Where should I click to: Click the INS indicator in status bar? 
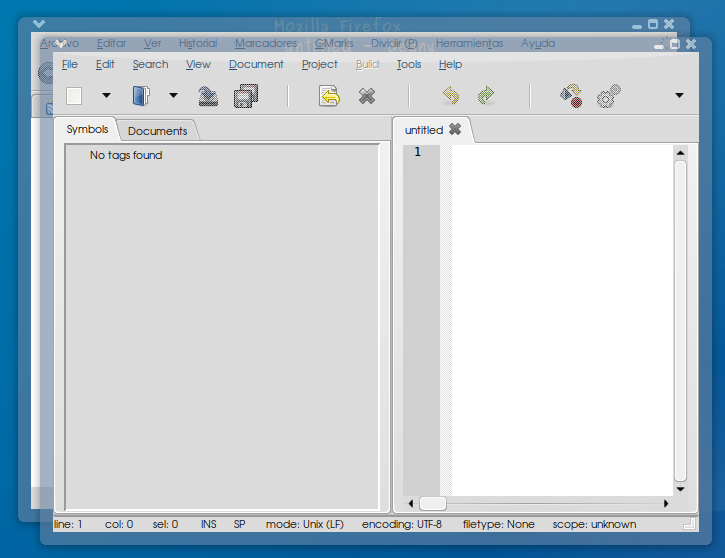(209, 524)
